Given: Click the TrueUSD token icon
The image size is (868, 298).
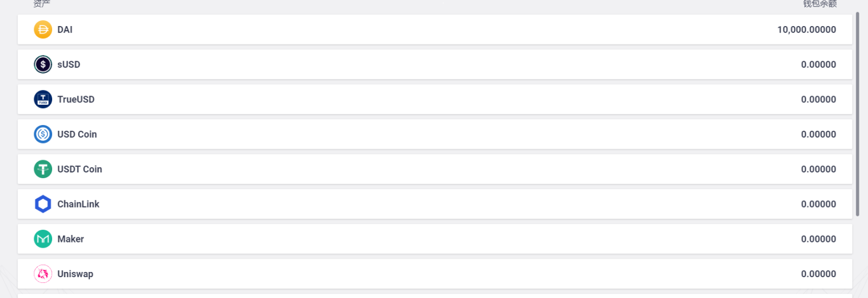Looking at the screenshot, I should tap(43, 100).
